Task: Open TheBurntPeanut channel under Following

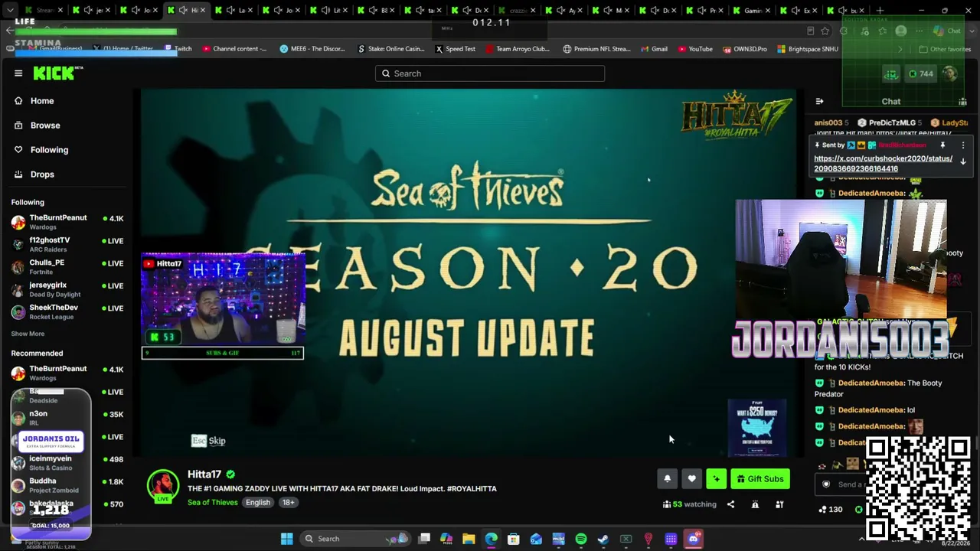Action: point(67,222)
